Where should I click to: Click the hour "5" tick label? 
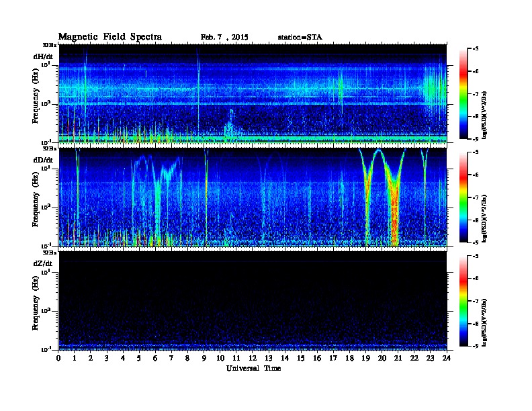[139, 358]
